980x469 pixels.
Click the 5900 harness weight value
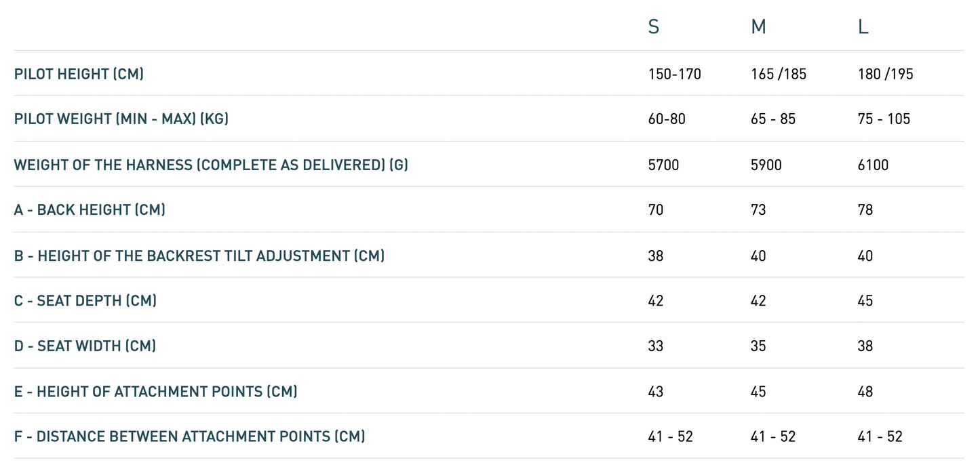(766, 165)
